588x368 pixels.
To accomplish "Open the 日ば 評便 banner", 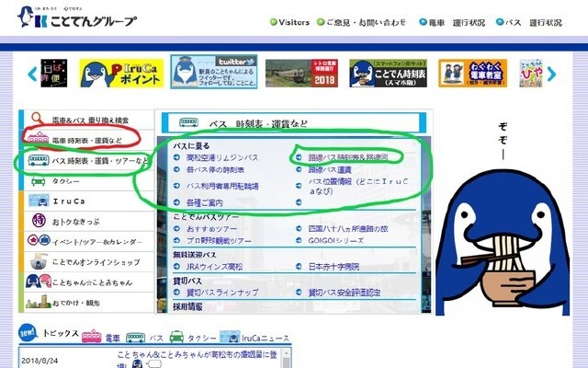I will 54,74.
